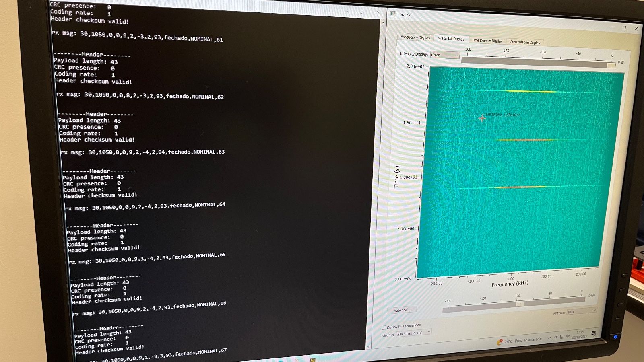Show hidden system tray icons chevron

[549, 338]
